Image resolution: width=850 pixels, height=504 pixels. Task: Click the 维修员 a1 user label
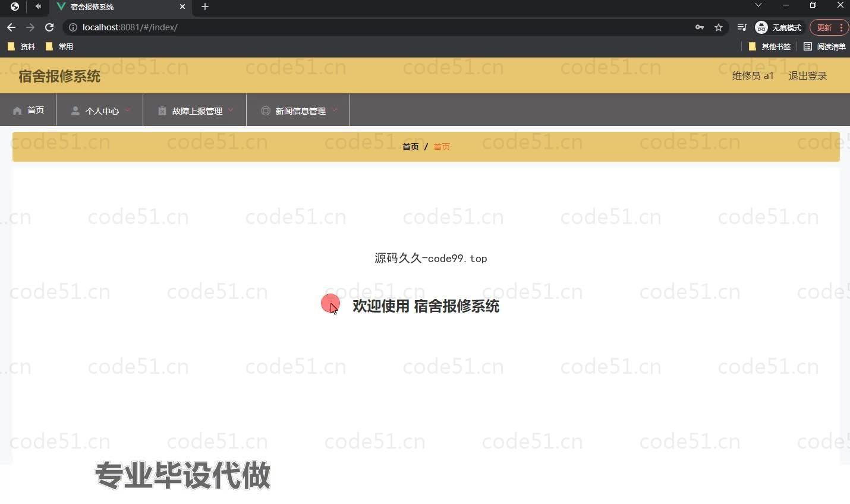coord(753,75)
